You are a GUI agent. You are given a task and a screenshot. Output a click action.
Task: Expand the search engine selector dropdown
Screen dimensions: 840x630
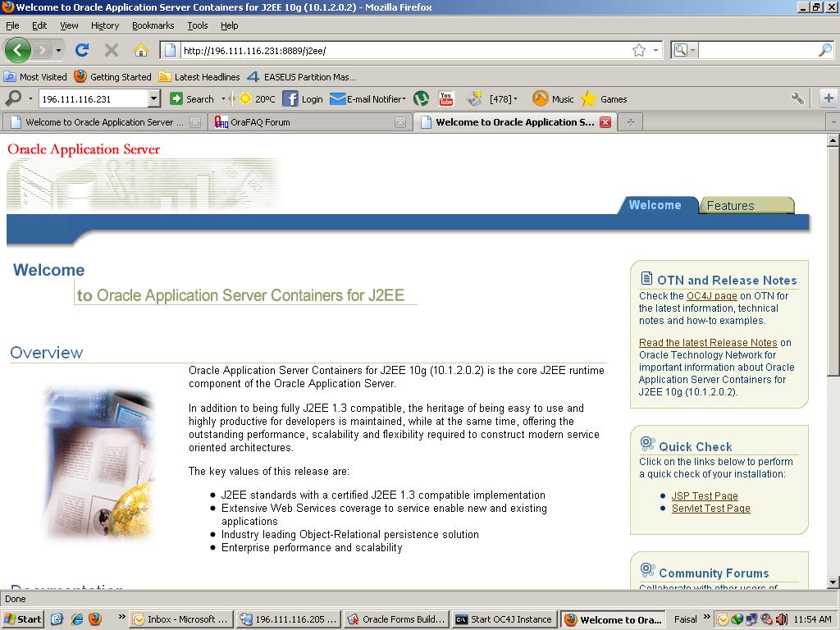click(683, 50)
